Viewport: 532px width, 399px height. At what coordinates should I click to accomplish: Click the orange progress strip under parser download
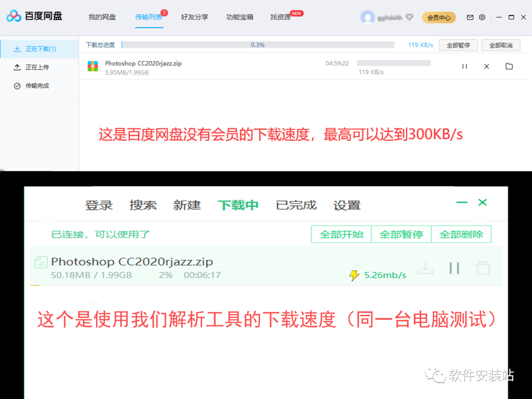(x=34, y=285)
